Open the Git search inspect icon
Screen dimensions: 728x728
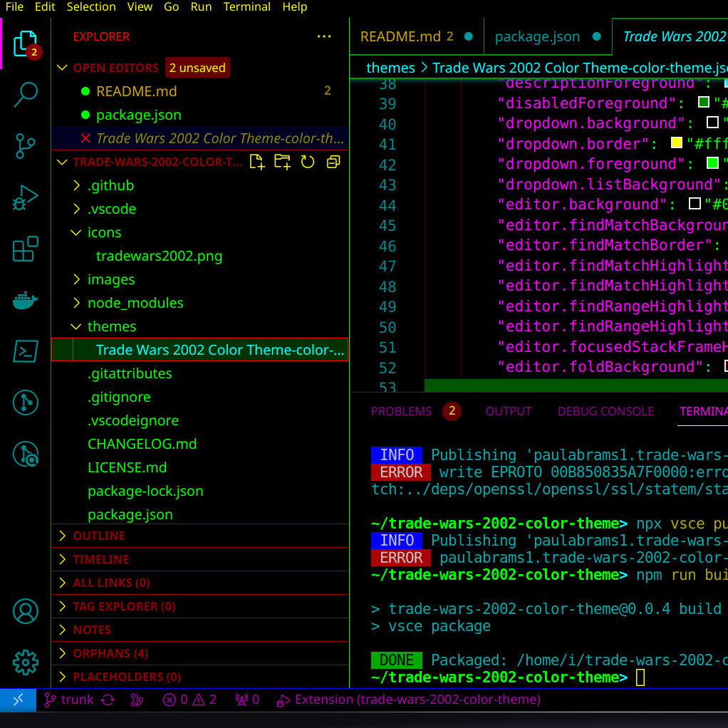pos(25,454)
